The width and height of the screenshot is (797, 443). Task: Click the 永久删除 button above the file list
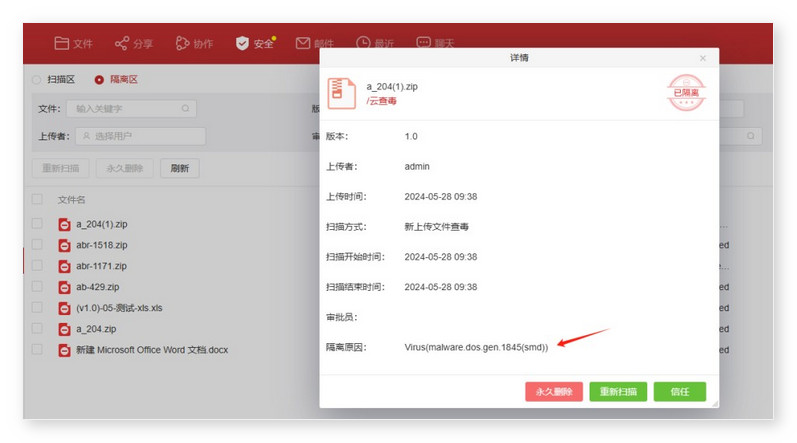[x=125, y=168]
